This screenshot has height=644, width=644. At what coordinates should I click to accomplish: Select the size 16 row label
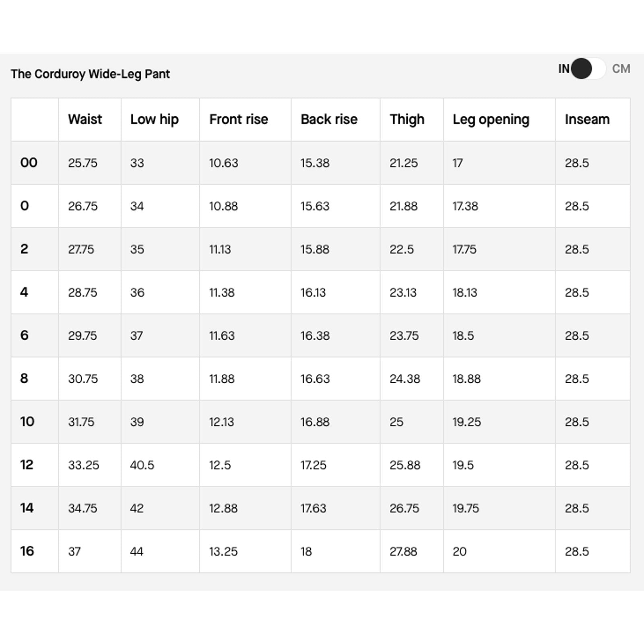27,551
